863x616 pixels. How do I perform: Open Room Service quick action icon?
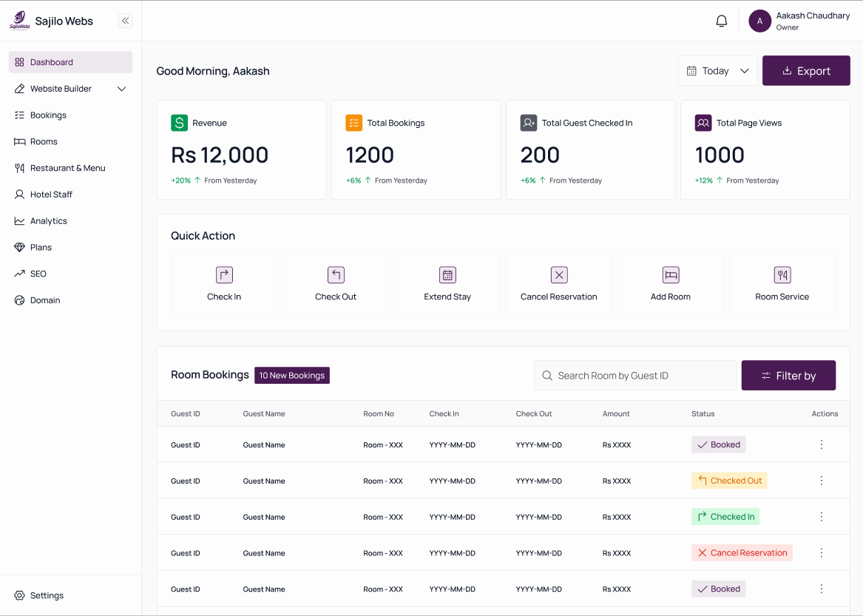tap(782, 275)
